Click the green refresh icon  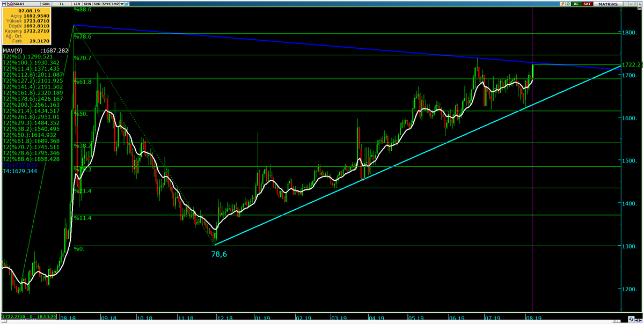568,4
